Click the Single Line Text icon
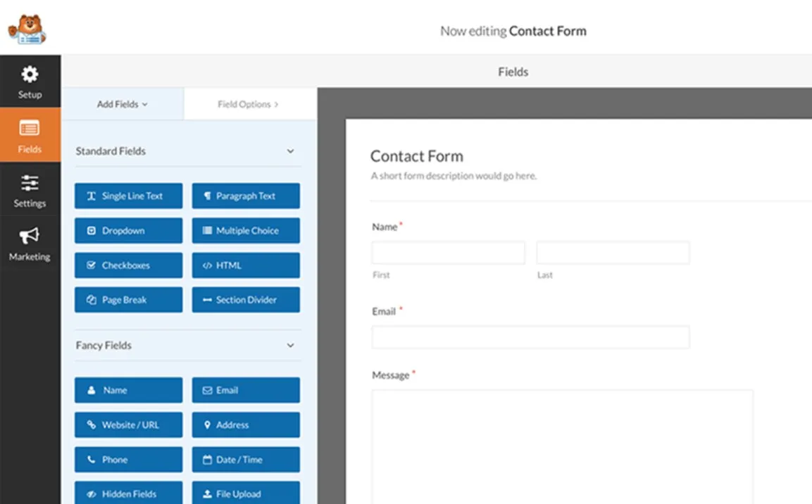 coord(91,196)
